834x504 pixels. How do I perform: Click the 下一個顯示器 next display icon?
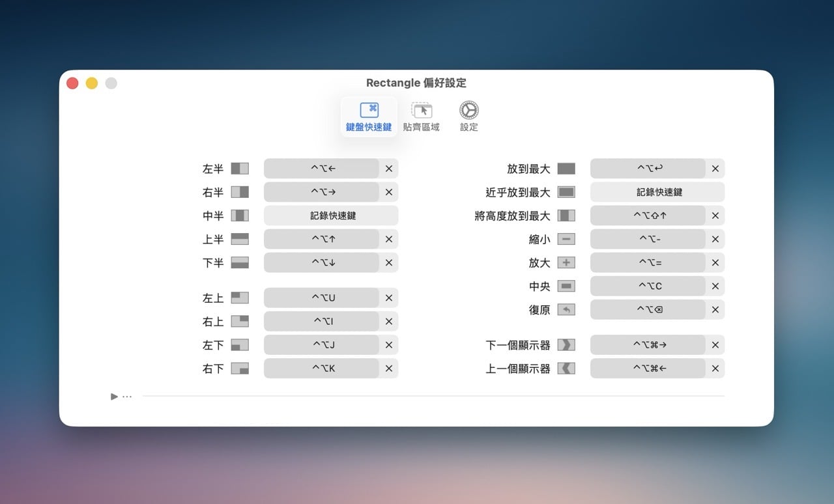(x=566, y=345)
